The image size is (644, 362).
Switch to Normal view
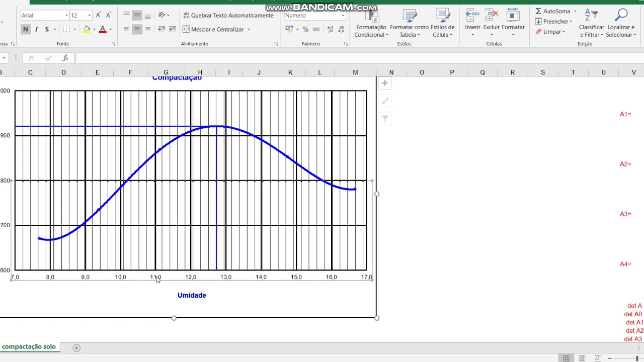pos(567,358)
